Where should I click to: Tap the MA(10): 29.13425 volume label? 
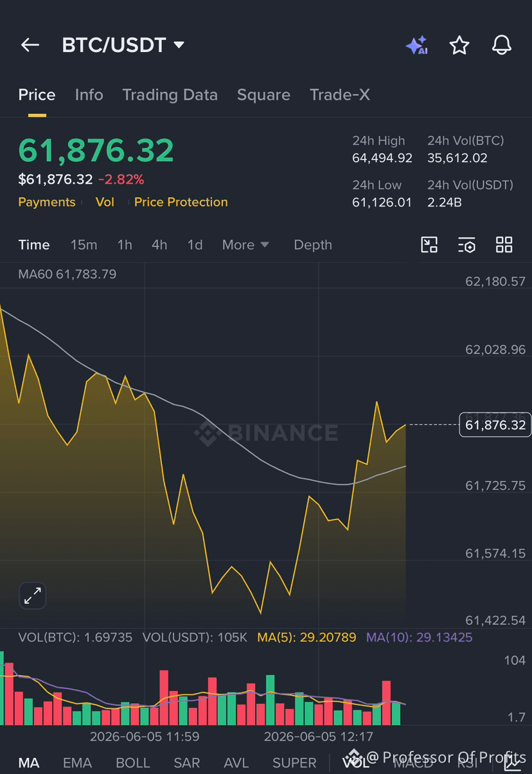419,638
